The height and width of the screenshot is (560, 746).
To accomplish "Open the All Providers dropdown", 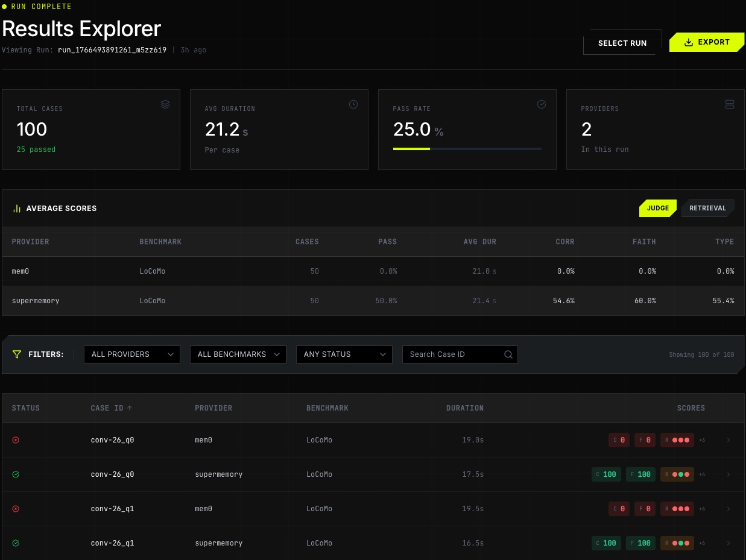I will [132, 354].
